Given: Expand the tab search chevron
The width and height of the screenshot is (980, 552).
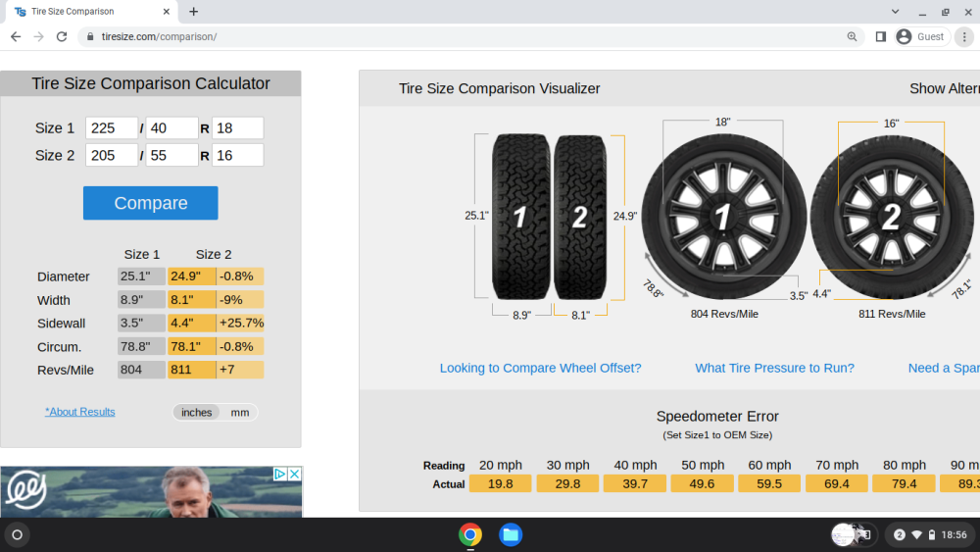Looking at the screenshot, I should (x=895, y=11).
